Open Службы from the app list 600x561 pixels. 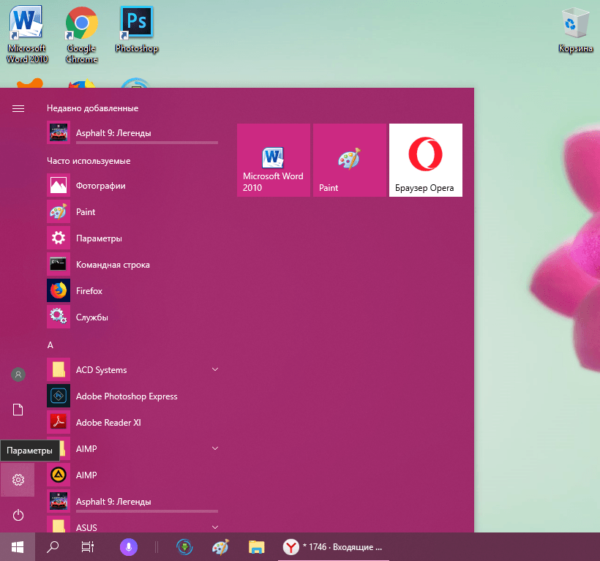click(x=132, y=317)
